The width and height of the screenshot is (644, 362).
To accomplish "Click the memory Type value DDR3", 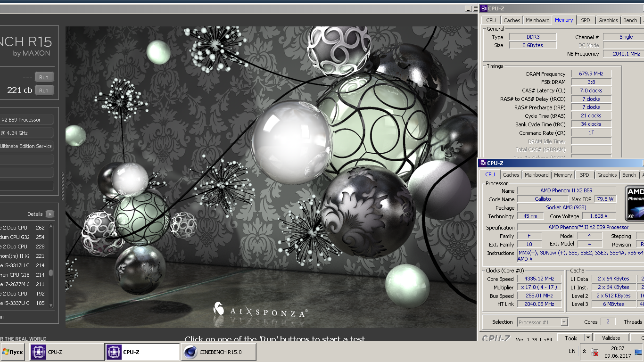I will [533, 37].
